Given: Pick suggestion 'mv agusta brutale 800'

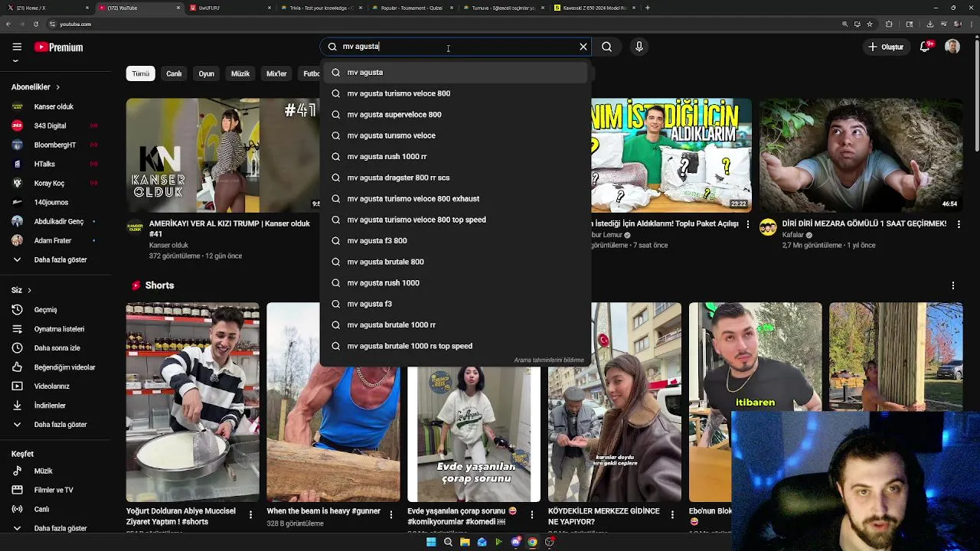Looking at the screenshot, I should point(456,262).
